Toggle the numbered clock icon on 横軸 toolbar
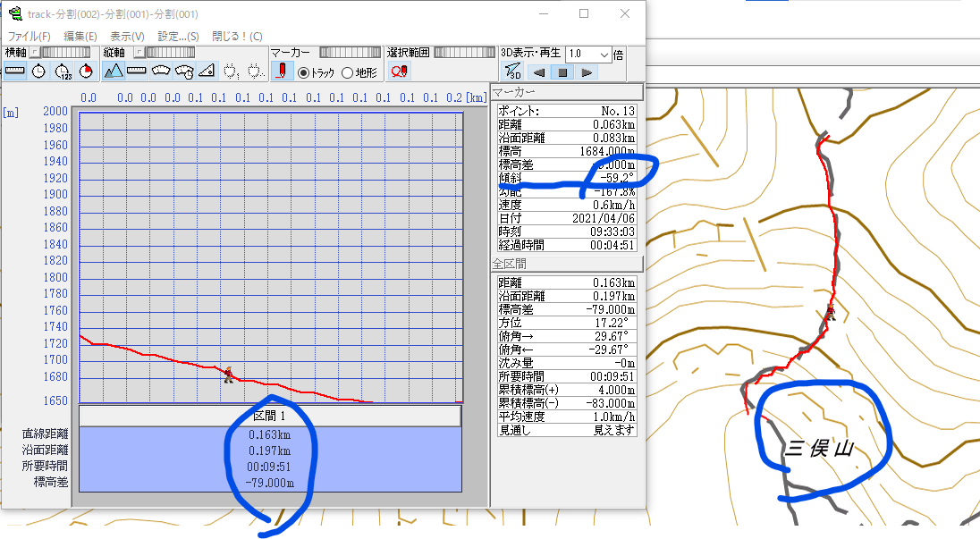Image resolution: width=980 pixels, height=539 pixels. point(62,71)
